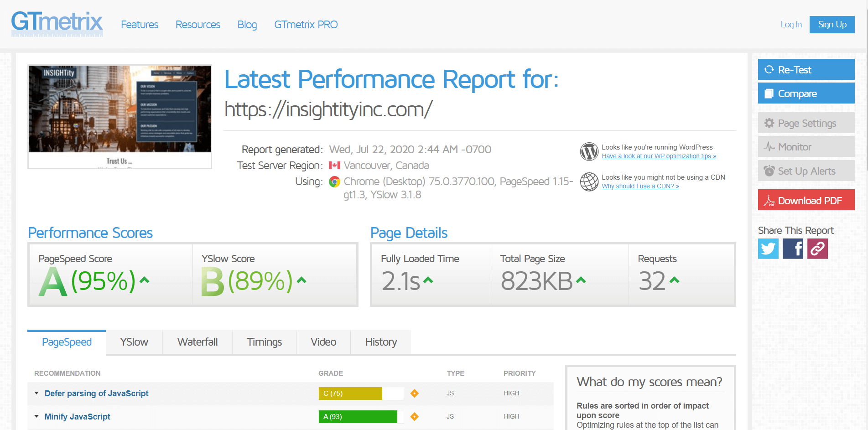The width and height of the screenshot is (868, 430).
Task: Open GTmetrix PRO page
Action: [306, 25]
